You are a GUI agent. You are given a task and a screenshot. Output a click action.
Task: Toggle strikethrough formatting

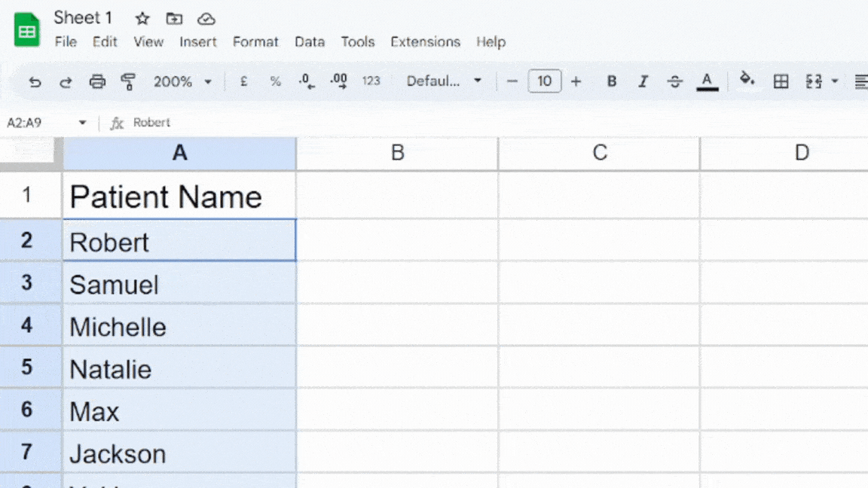tap(674, 81)
